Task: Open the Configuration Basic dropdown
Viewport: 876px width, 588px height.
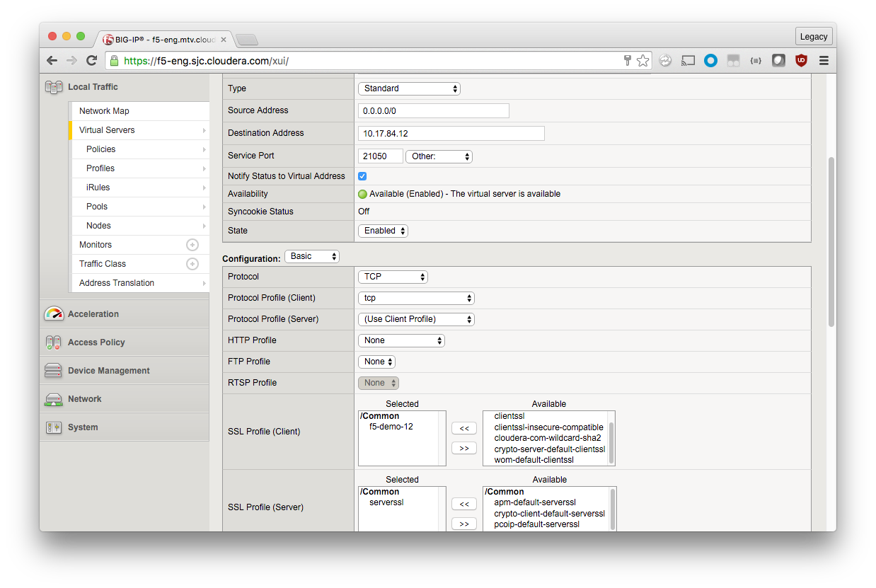Action: coord(312,256)
